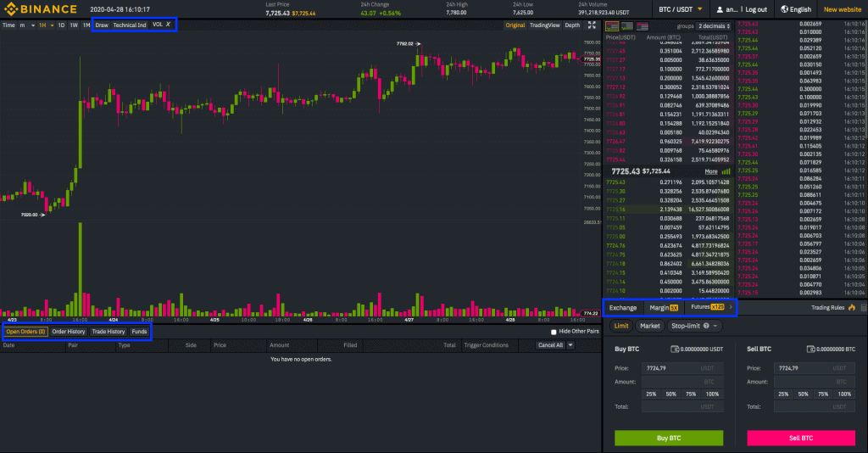Click the globe language icon
The height and width of the screenshot is (453, 868).
click(784, 9)
